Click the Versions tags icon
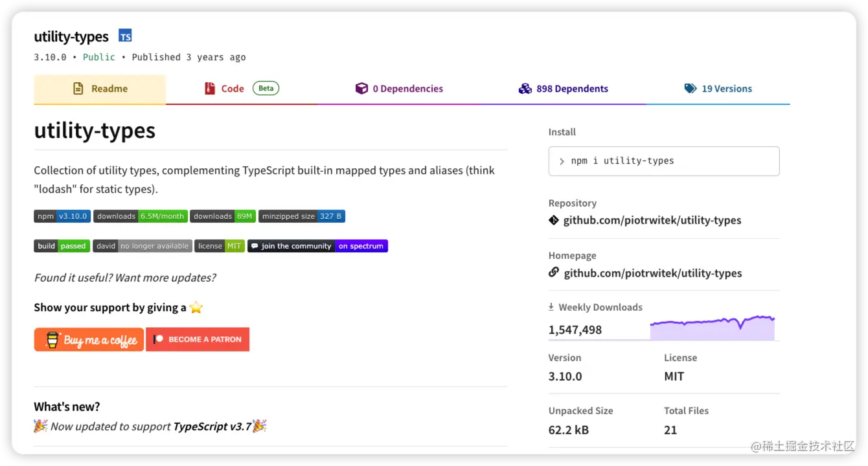Screen dimensions: 868x466 [x=691, y=89]
